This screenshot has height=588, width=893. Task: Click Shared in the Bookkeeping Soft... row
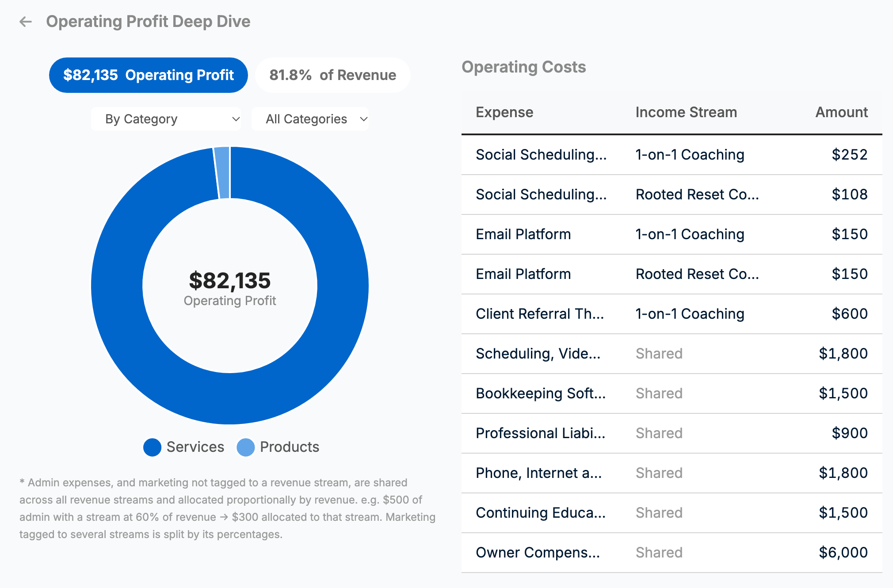click(659, 393)
